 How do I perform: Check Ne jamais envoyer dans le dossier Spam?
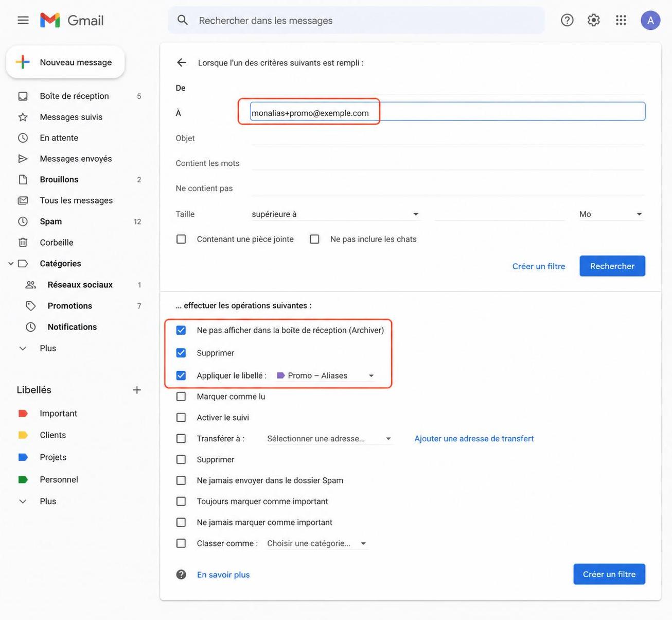[x=181, y=480]
